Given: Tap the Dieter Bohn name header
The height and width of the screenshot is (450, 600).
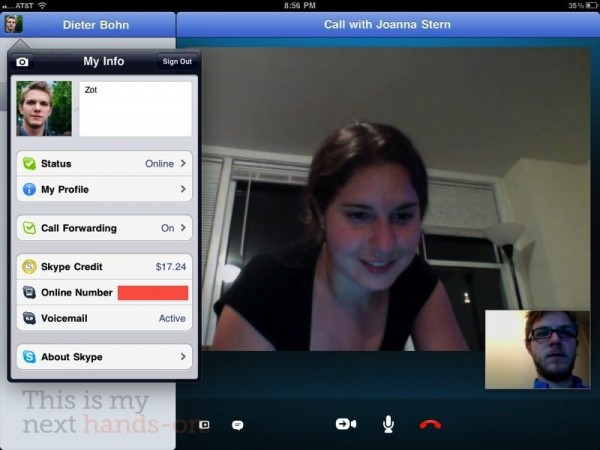Looking at the screenshot, I should pyautogui.click(x=96, y=25).
